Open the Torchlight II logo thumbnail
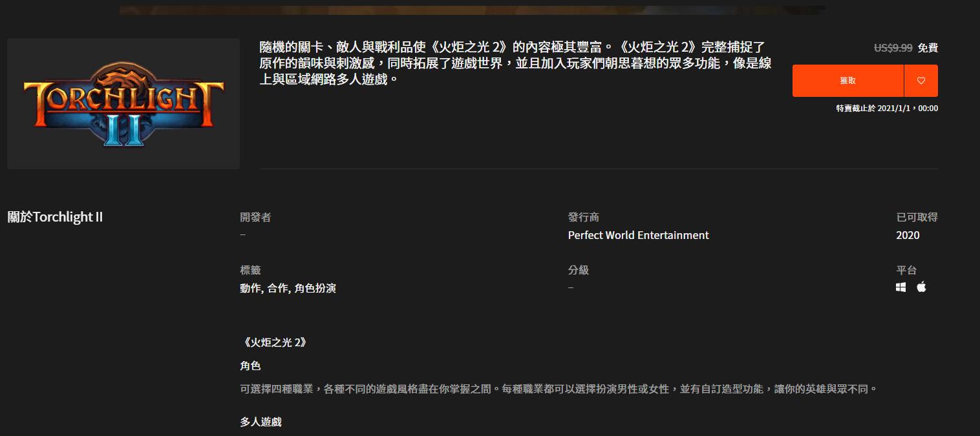Image resolution: width=980 pixels, height=436 pixels. click(x=123, y=103)
